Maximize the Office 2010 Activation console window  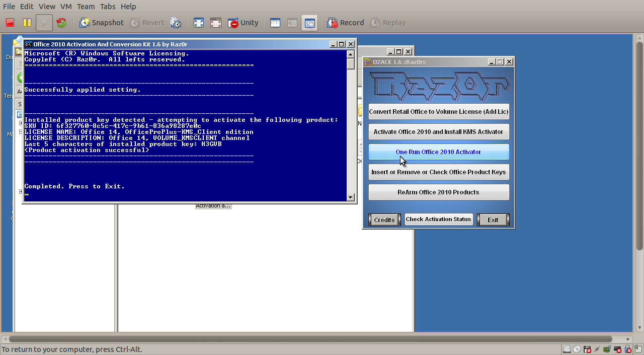tap(341, 44)
